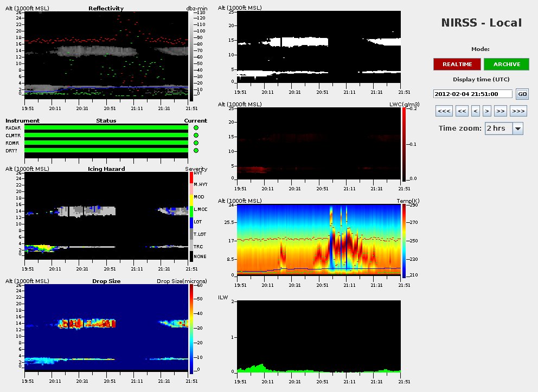The width and height of the screenshot is (538, 392).
Task: Click the Temp(K) color scale bar
Action: coord(404,241)
